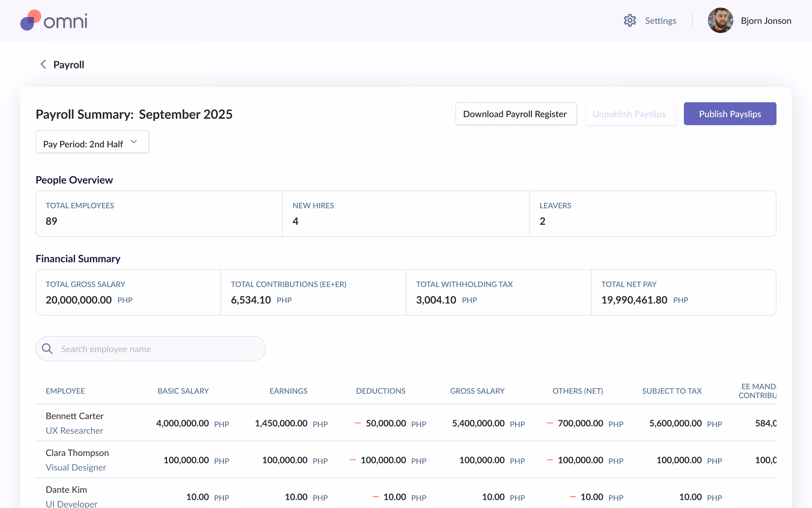Focus the Search employee name field
Screen dimensions: 812x508
tap(150, 349)
